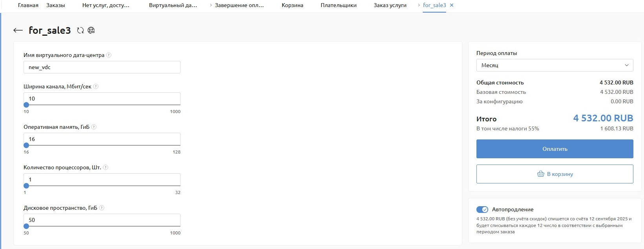Image resolution: width=644 pixels, height=249 pixels.
Task: Click the configuration cost '0.00 RUB'
Action: 622,101
